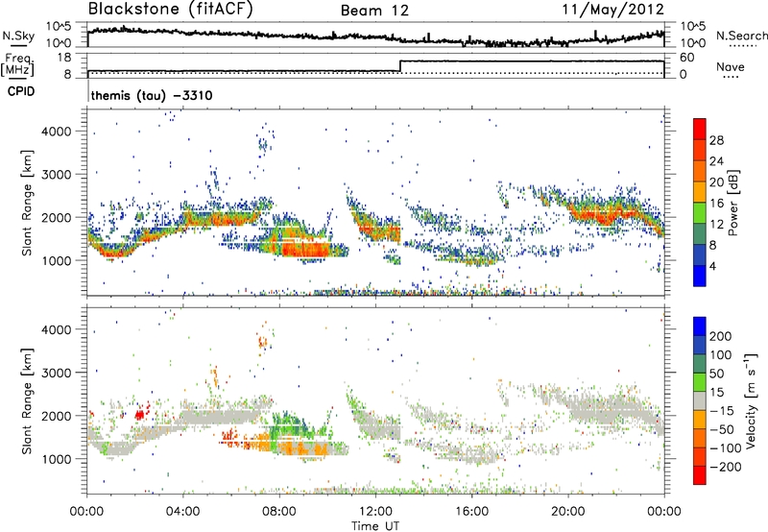Select the "Beam 12" heading
Viewport: 768px width, 532px height.
[374, 11]
